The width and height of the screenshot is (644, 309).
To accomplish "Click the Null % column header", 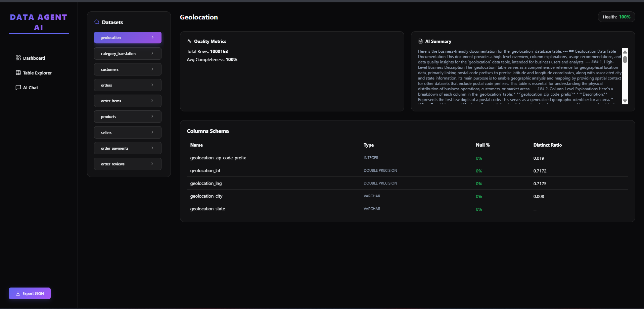I will pyautogui.click(x=483, y=145).
